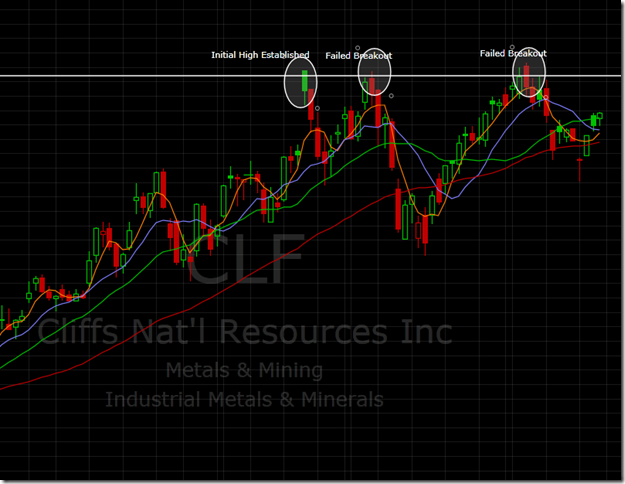
Task: Select the white horizontal resistance line
Action: [311, 76]
